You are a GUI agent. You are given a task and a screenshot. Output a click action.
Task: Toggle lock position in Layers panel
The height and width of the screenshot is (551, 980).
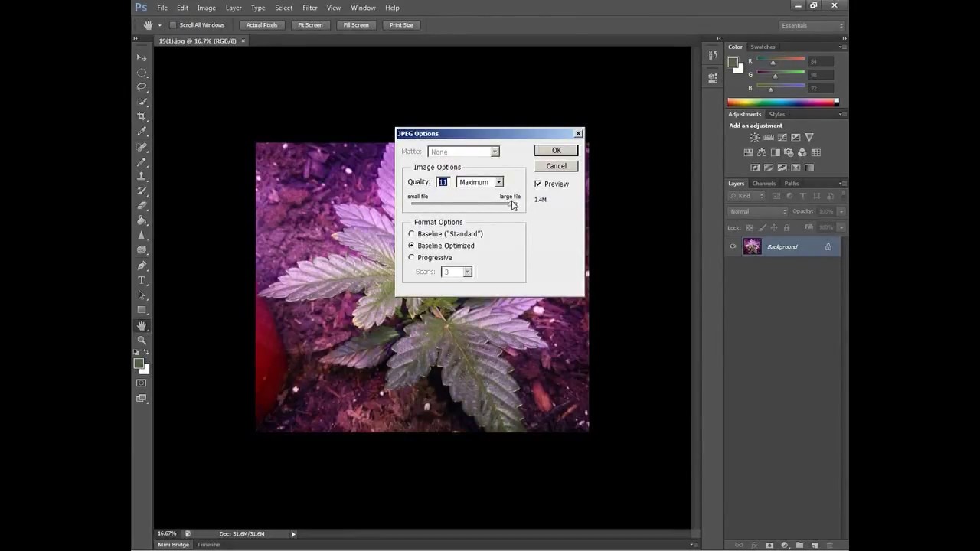click(774, 227)
